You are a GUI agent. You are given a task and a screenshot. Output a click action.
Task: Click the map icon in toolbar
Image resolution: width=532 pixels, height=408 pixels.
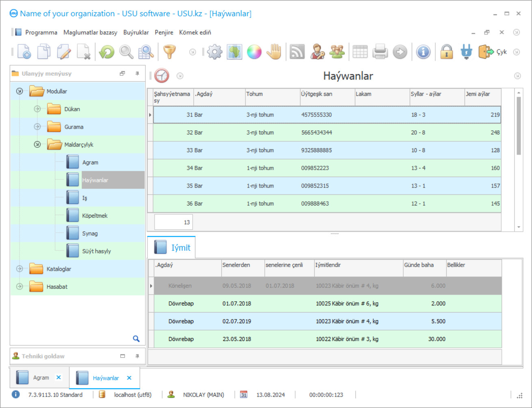tap(234, 52)
